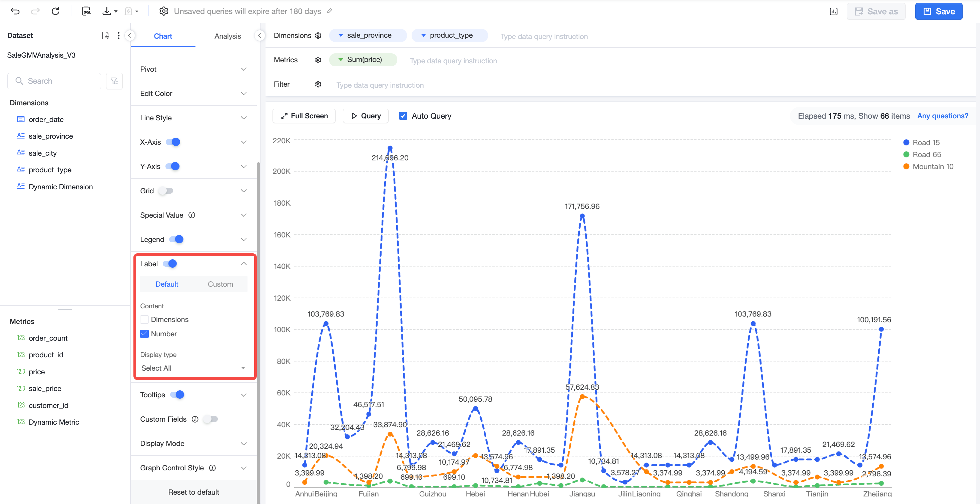Image resolution: width=980 pixels, height=504 pixels.
Task: Click the chart type icon beside Save as
Action: [834, 11]
